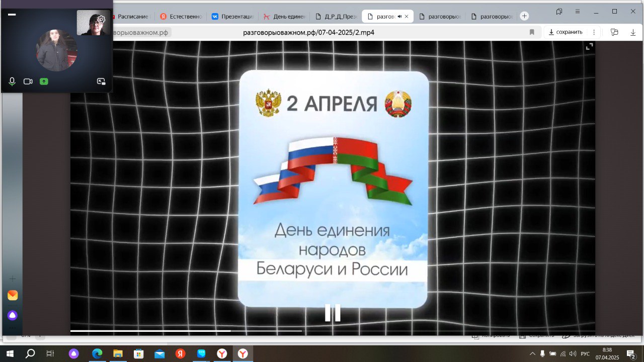Bookmark this page
The width and height of the screenshot is (644, 362).
[532, 32]
